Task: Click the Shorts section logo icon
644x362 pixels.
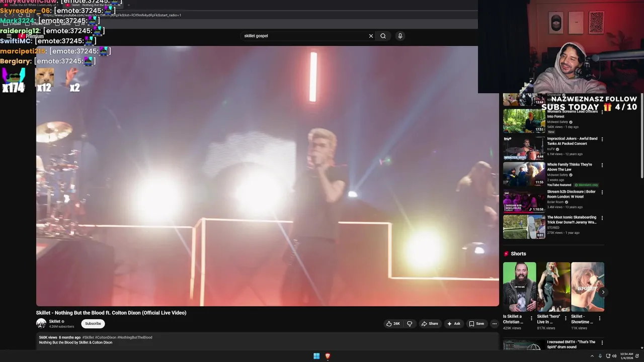Action: (506, 254)
